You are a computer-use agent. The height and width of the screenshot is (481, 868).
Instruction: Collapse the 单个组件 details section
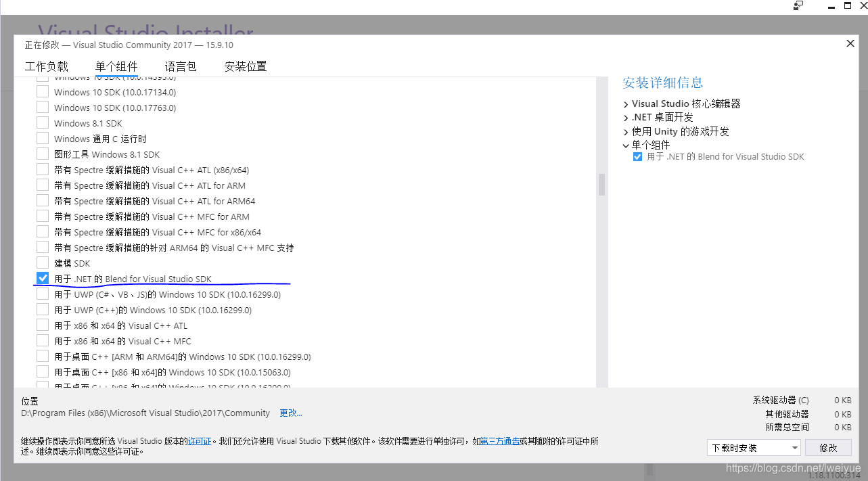[626, 145]
